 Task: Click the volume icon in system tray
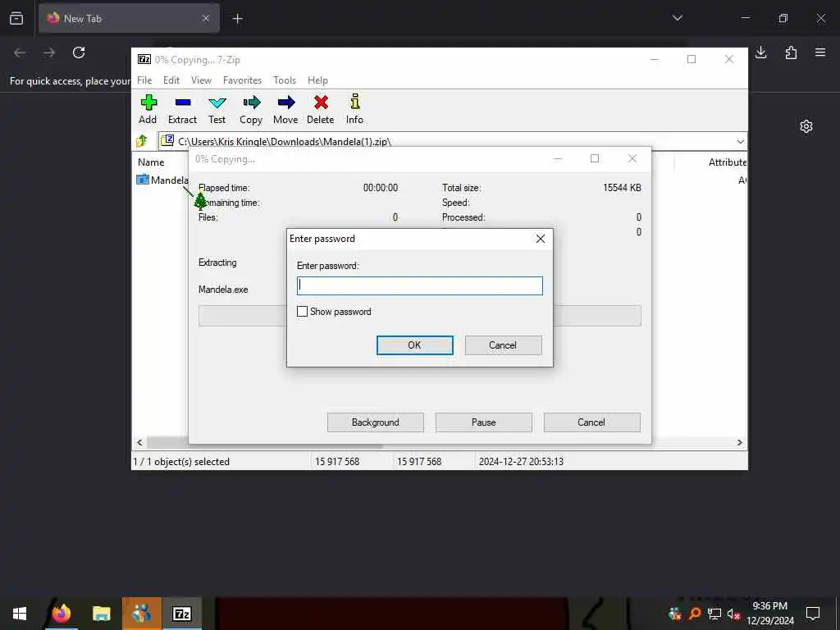coord(733,614)
